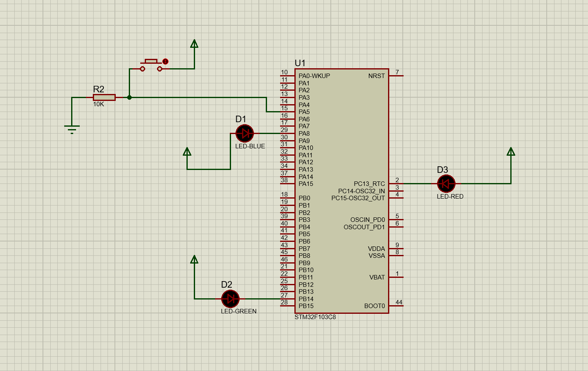Select the D2 green LED symbol
This screenshot has height=371, width=588.
pyautogui.click(x=230, y=299)
